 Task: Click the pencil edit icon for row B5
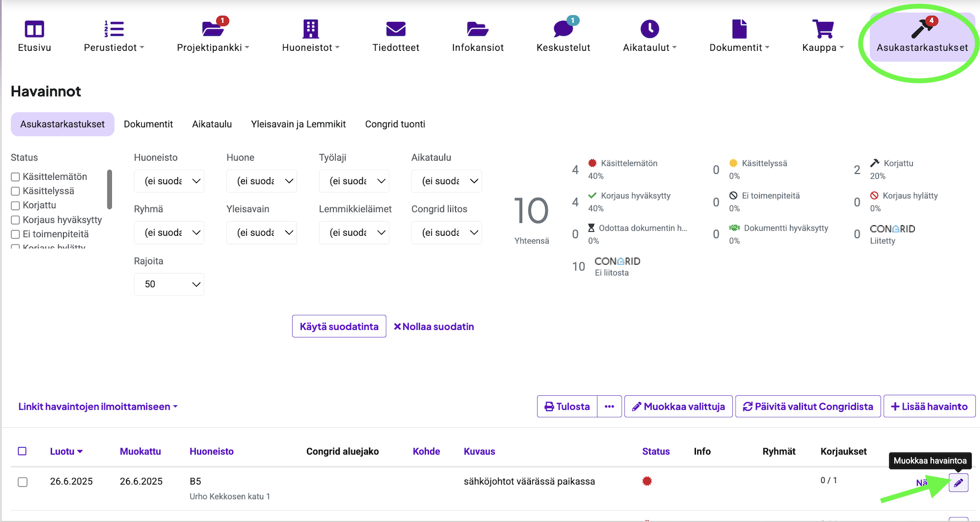pos(958,483)
